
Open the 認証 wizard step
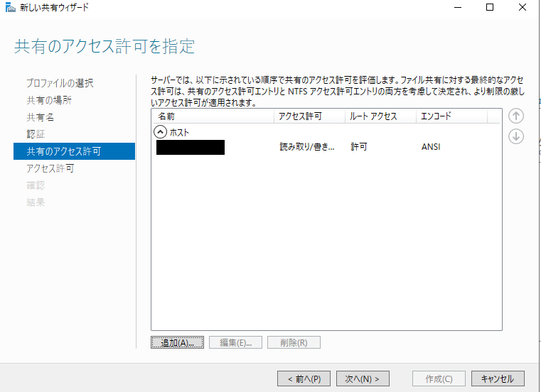coord(36,134)
